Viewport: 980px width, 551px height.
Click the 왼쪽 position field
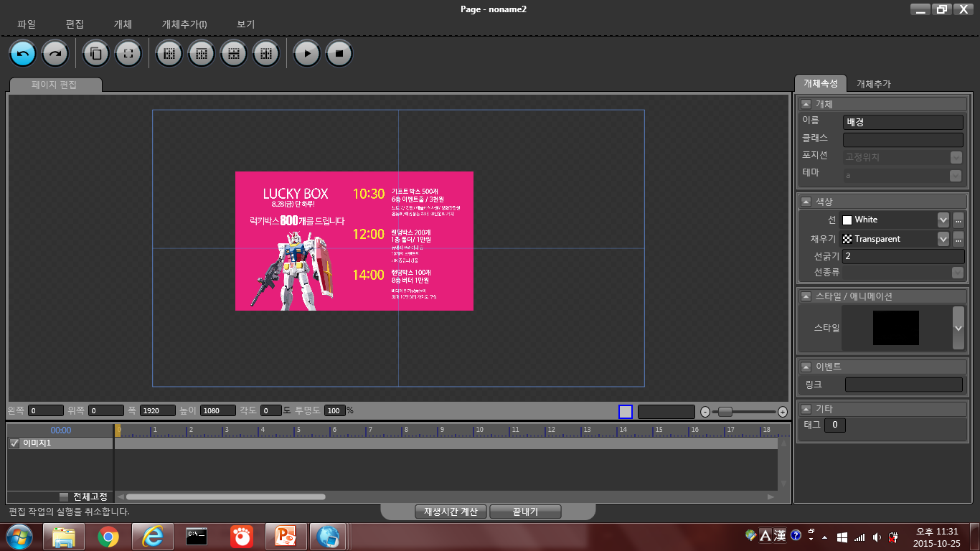pyautogui.click(x=46, y=410)
